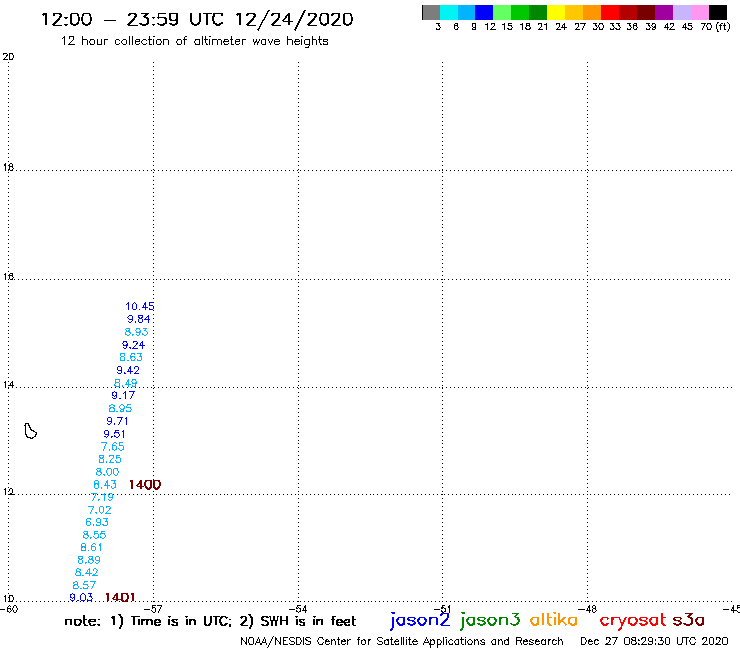This screenshot has width=740, height=650.
Task: Click the gray swatch in the legend
Action: coord(431,12)
